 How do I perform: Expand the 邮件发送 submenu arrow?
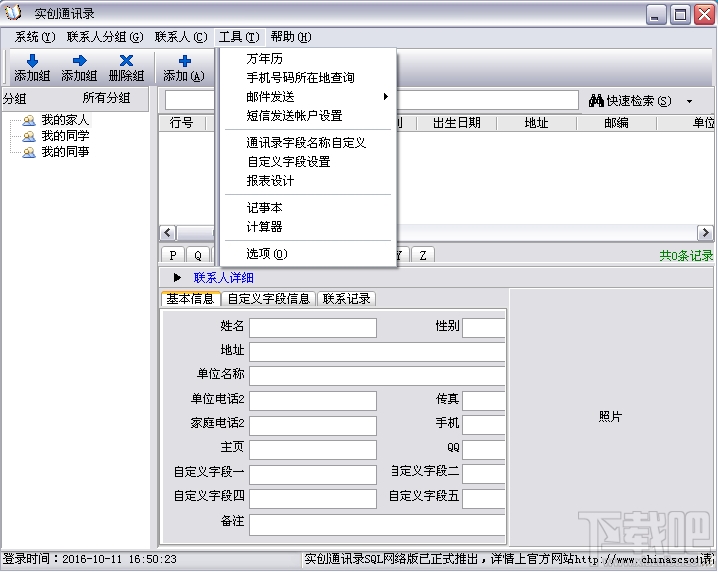click(x=386, y=97)
